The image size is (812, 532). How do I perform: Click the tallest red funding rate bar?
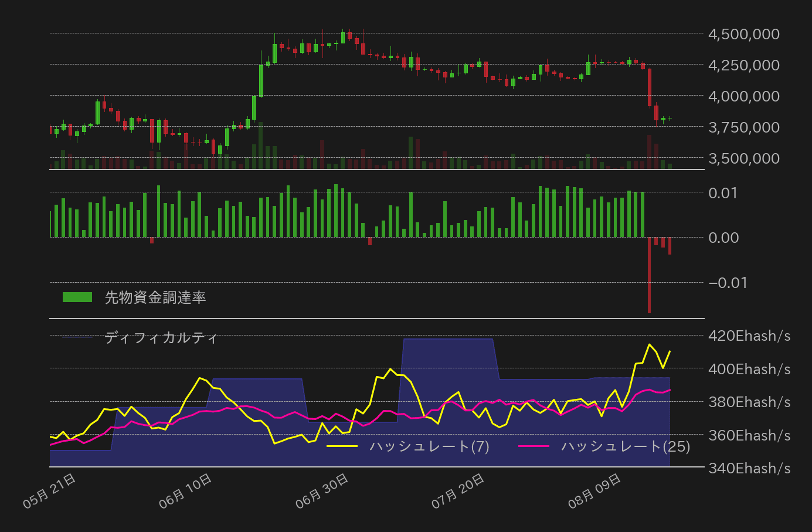click(650, 276)
